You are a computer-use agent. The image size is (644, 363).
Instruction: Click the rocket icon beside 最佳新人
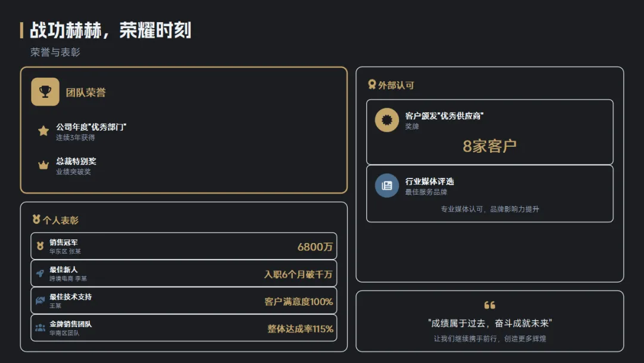[40, 273]
